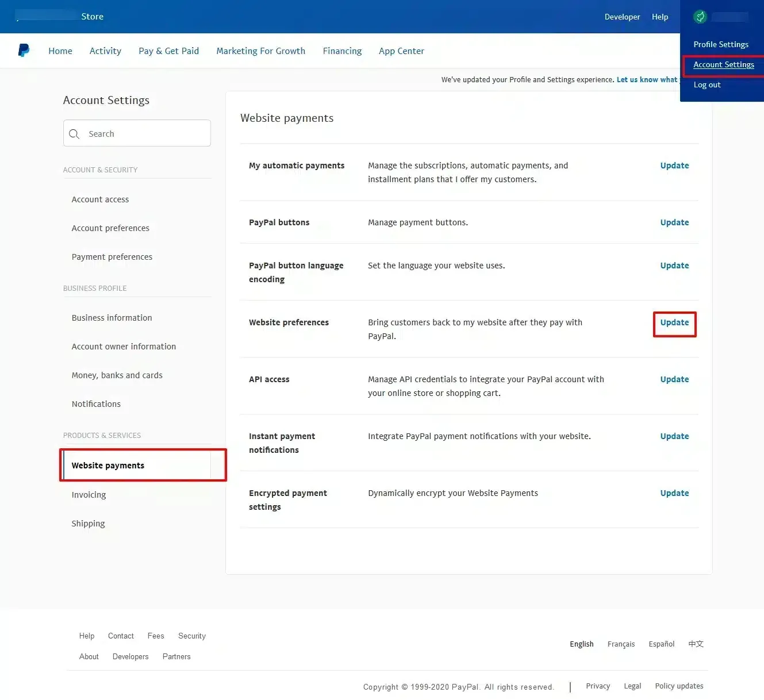Log out via the profile dropdown menu

pyautogui.click(x=707, y=84)
